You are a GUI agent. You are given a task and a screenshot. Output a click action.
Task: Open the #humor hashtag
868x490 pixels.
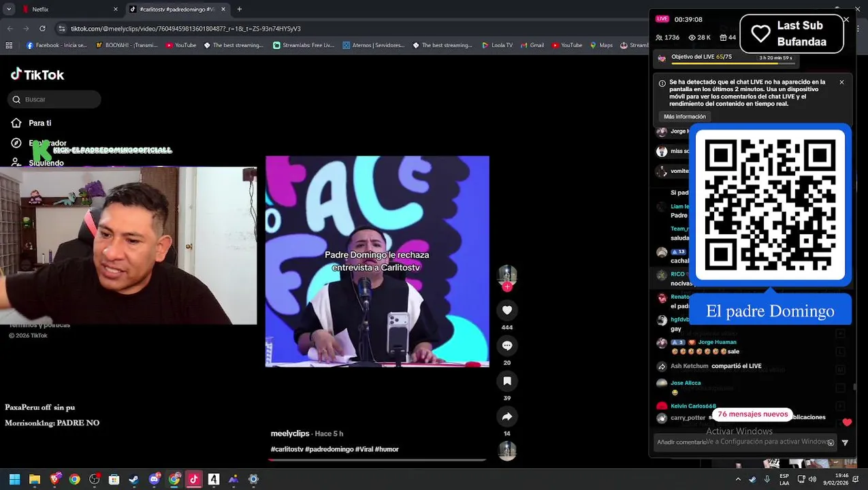click(387, 449)
